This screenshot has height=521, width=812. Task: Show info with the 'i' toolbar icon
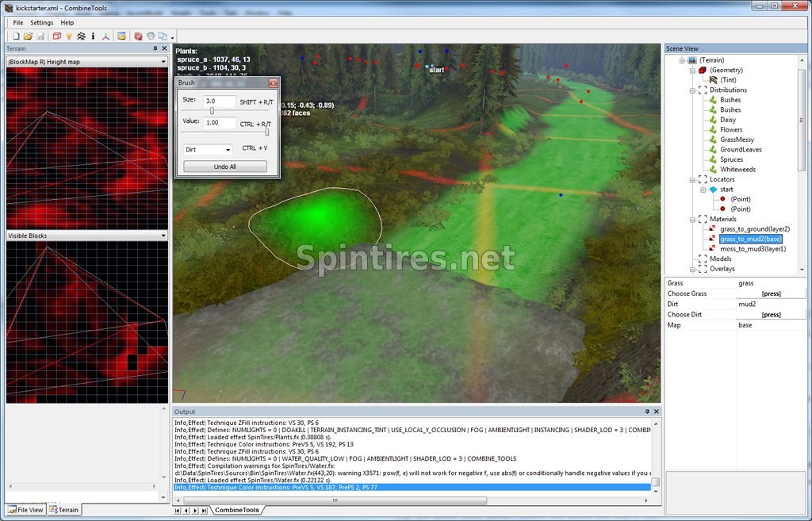94,36
